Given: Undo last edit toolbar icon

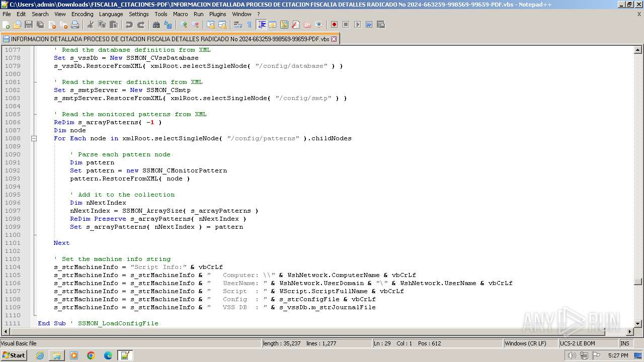Looking at the screenshot, I should pyautogui.click(x=129, y=25).
